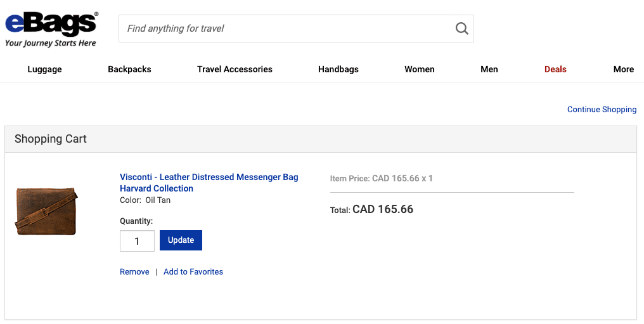The height and width of the screenshot is (324, 644).
Task: Open the messenger bag product thumbnail
Action: (46, 212)
